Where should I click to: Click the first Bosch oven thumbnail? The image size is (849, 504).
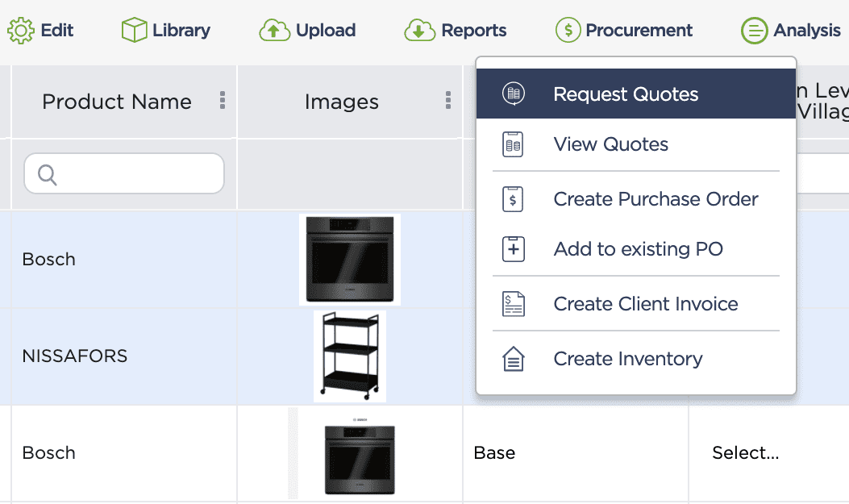(x=349, y=259)
